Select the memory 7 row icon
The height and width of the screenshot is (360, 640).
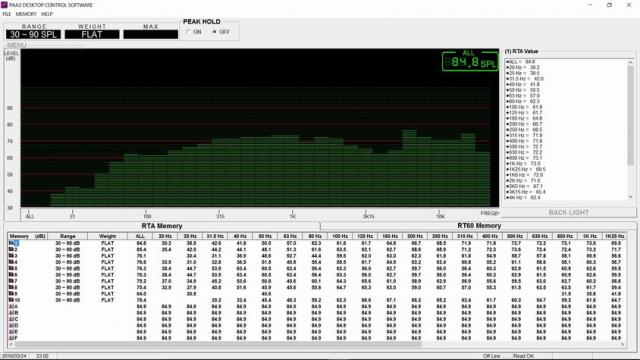coord(11,281)
